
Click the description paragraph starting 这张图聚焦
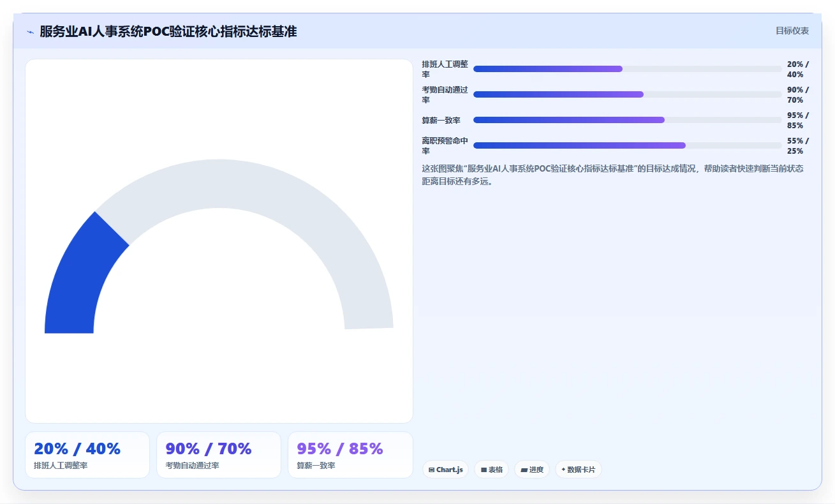click(x=612, y=175)
